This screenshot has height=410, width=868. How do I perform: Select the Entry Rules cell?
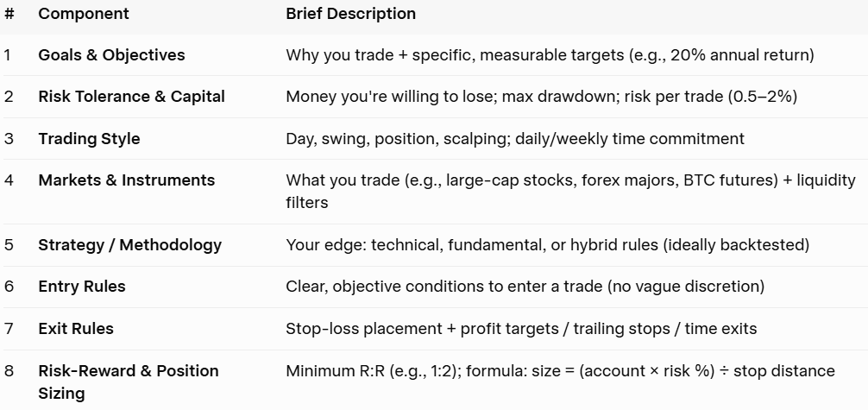[x=82, y=287]
